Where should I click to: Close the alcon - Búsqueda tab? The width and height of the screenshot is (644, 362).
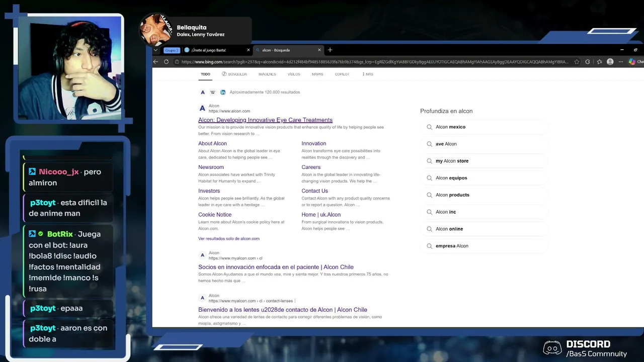coord(319,50)
